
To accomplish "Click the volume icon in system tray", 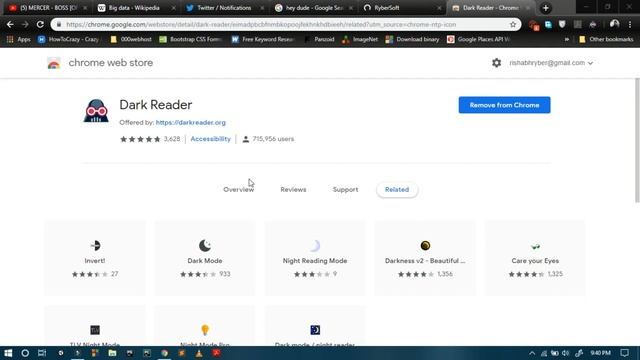I will (x=565, y=353).
